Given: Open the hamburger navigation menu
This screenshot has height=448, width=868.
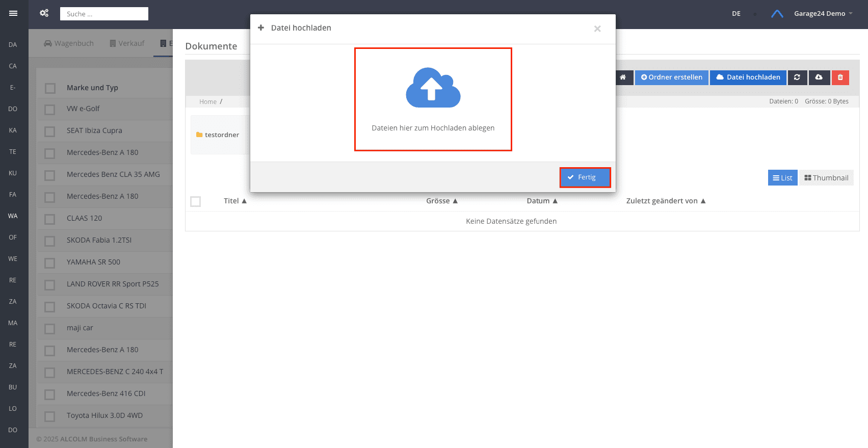Looking at the screenshot, I should pos(13,14).
